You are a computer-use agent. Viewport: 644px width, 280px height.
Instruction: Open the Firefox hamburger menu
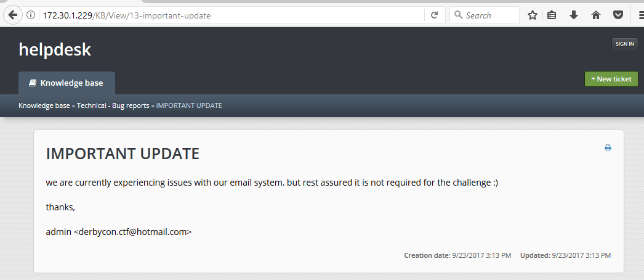638,15
